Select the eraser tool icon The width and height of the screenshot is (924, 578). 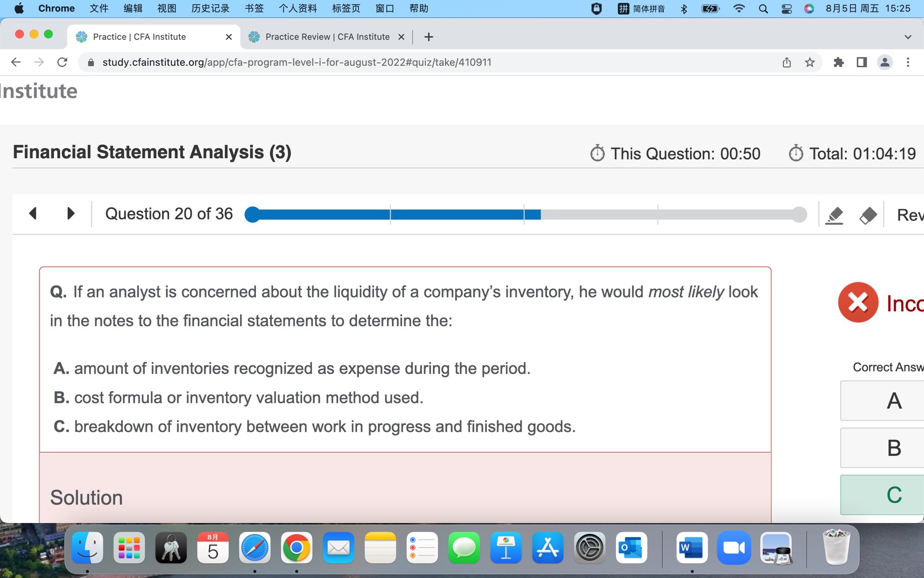[868, 215]
